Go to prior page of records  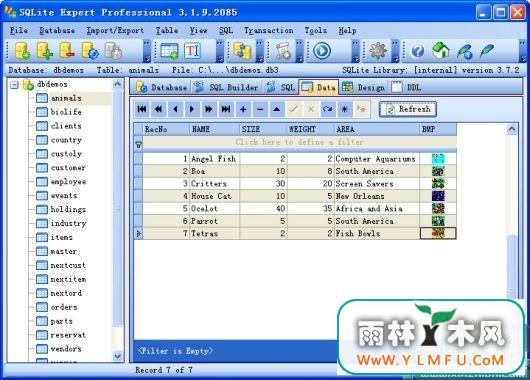[x=159, y=109]
